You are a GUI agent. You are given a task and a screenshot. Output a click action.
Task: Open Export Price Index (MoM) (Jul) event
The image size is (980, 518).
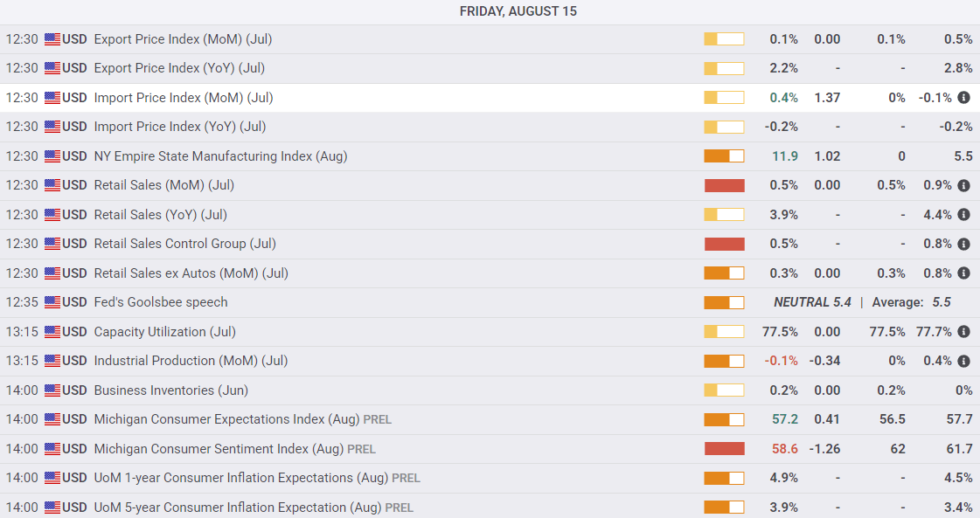[x=183, y=39]
